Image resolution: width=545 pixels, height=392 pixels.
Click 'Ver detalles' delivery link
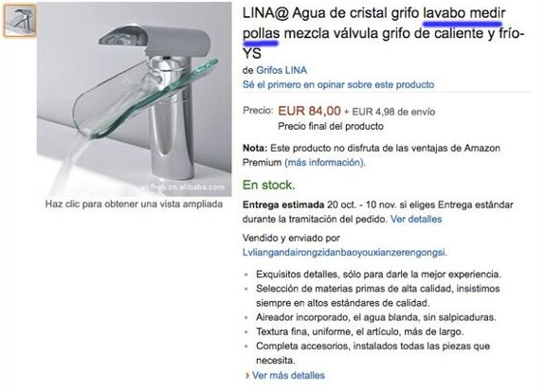click(416, 220)
